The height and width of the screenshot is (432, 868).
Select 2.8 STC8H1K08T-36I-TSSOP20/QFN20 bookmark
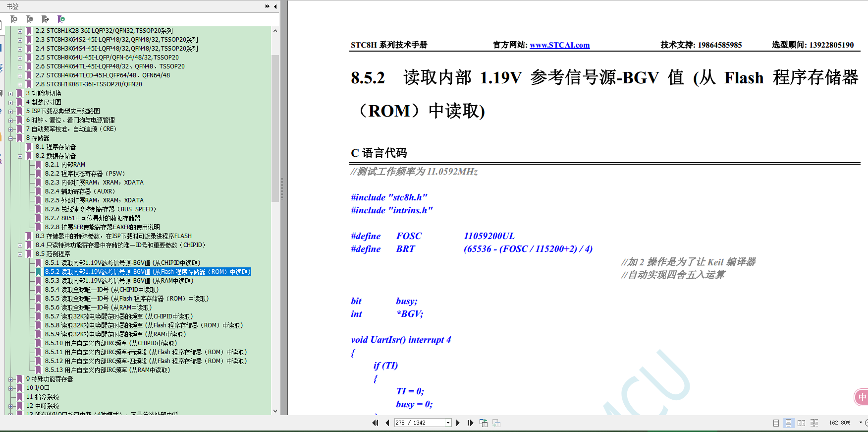point(89,84)
